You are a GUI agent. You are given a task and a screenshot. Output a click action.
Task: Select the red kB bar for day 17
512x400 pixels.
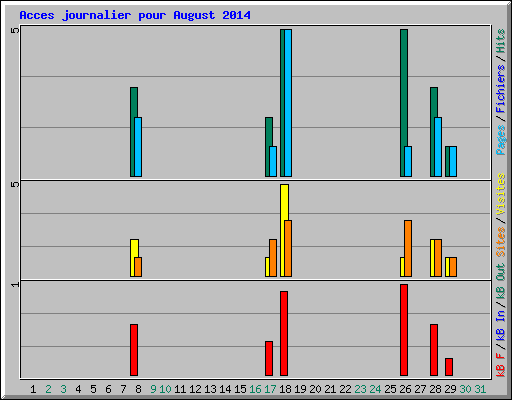pos(269,358)
